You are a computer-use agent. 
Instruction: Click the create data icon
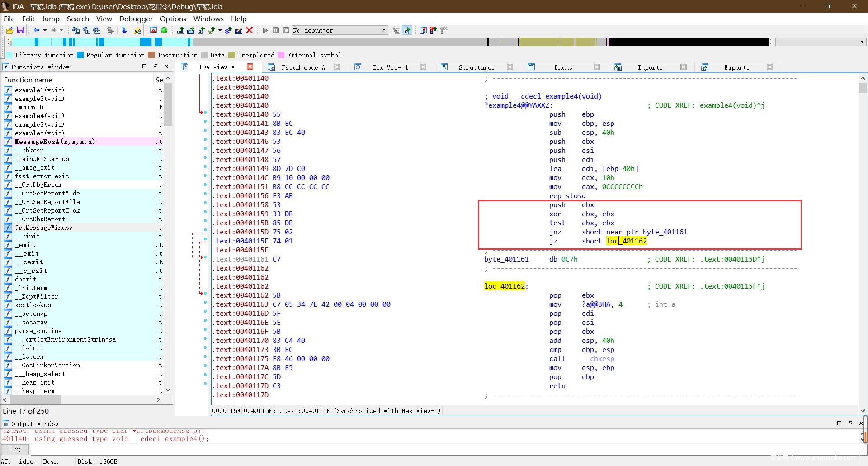(x=191, y=30)
